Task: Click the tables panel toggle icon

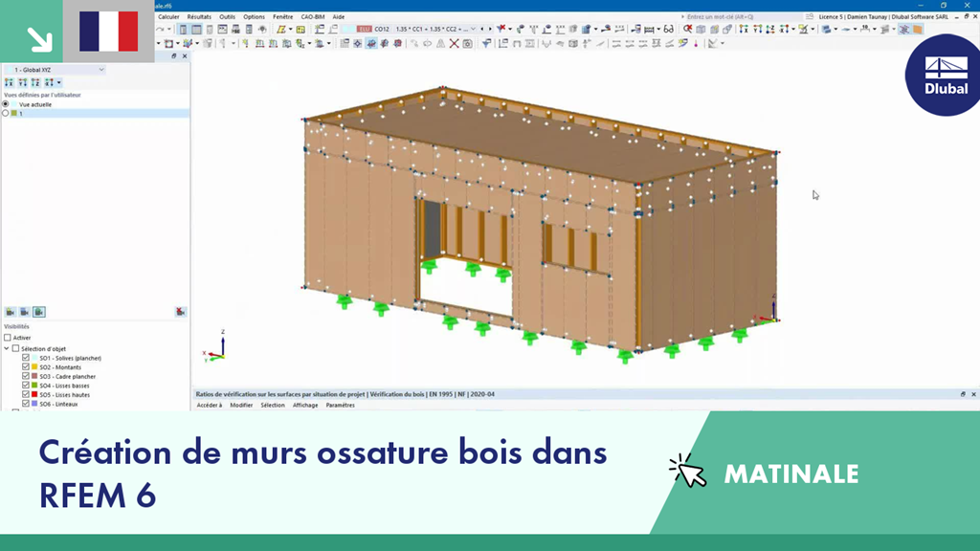Action: [196, 29]
